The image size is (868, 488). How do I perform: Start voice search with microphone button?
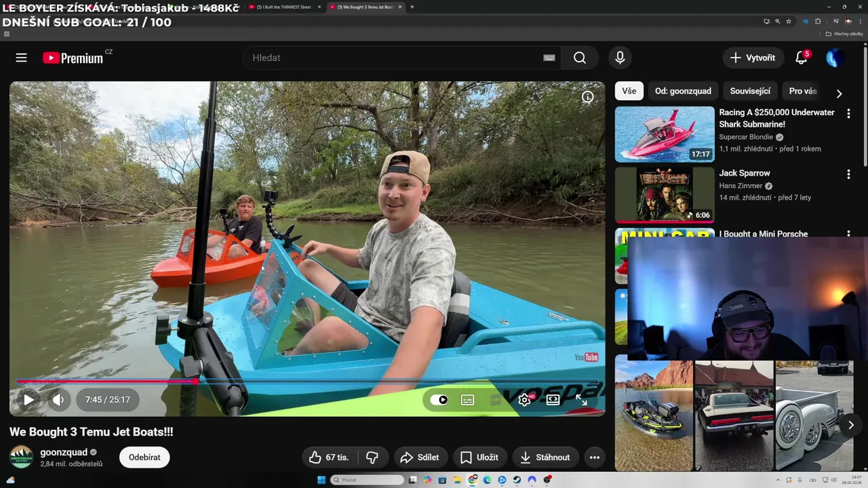tap(620, 58)
